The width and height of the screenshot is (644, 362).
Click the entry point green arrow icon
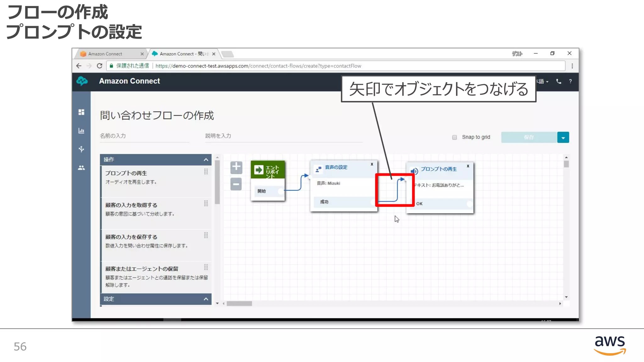[259, 170]
